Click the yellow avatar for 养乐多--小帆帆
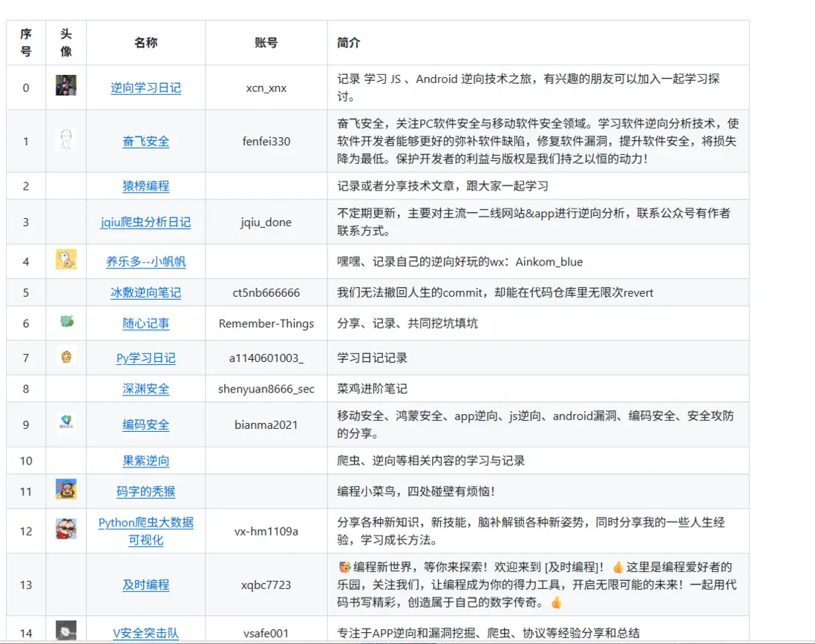This screenshot has height=644, width=815. (x=66, y=259)
